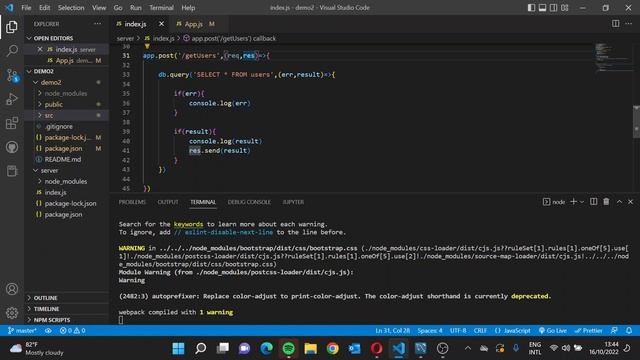The width and height of the screenshot is (640, 360).
Task: Expand the Outline section
Action: click(x=67, y=298)
